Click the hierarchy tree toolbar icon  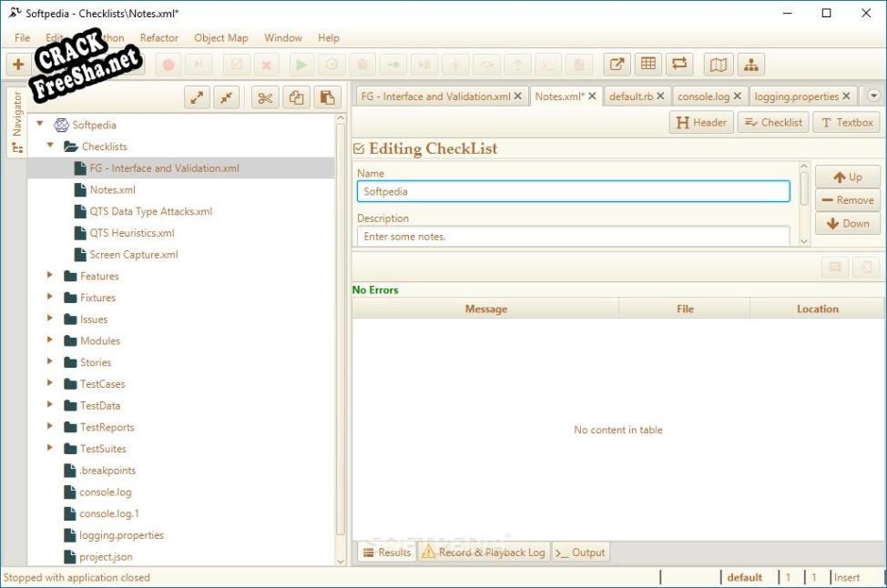[750, 65]
